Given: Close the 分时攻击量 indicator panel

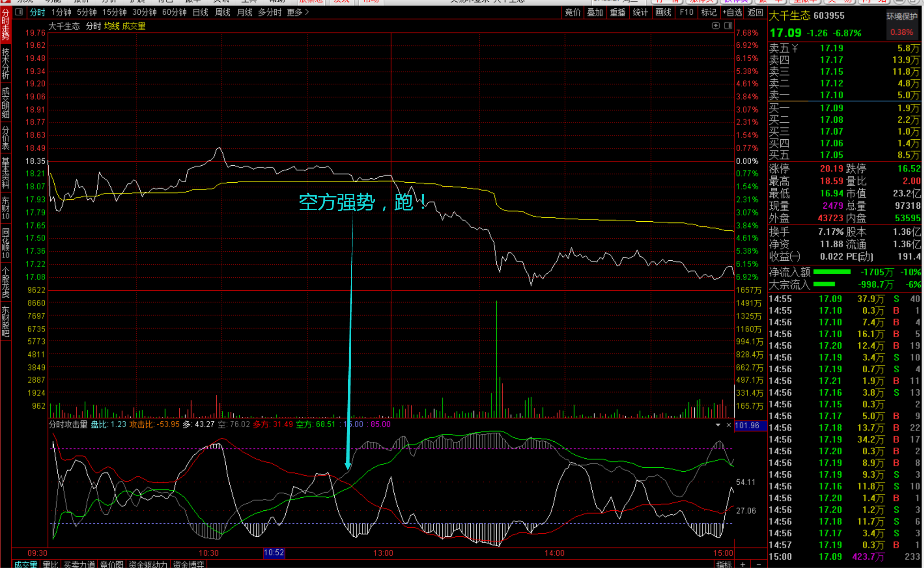Looking at the screenshot, I should click(x=729, y=425).
